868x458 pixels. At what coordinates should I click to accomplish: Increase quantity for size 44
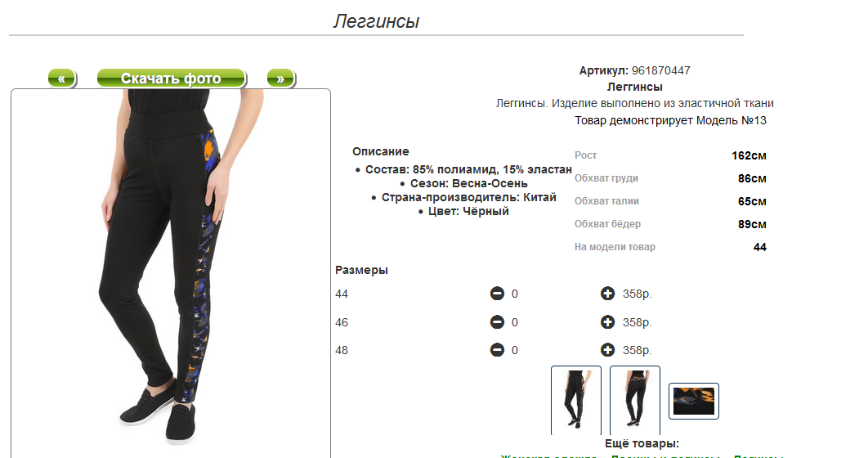(x=608, y=294)
